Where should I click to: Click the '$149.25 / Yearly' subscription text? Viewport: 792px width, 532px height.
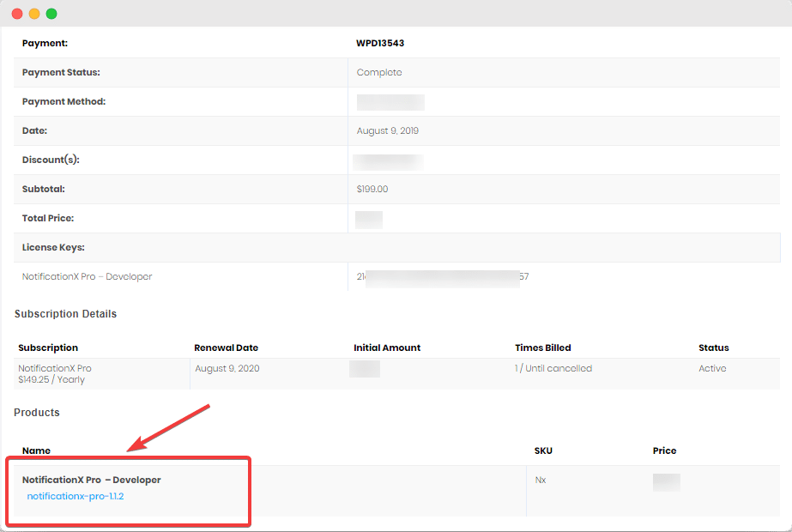[51, 380]
